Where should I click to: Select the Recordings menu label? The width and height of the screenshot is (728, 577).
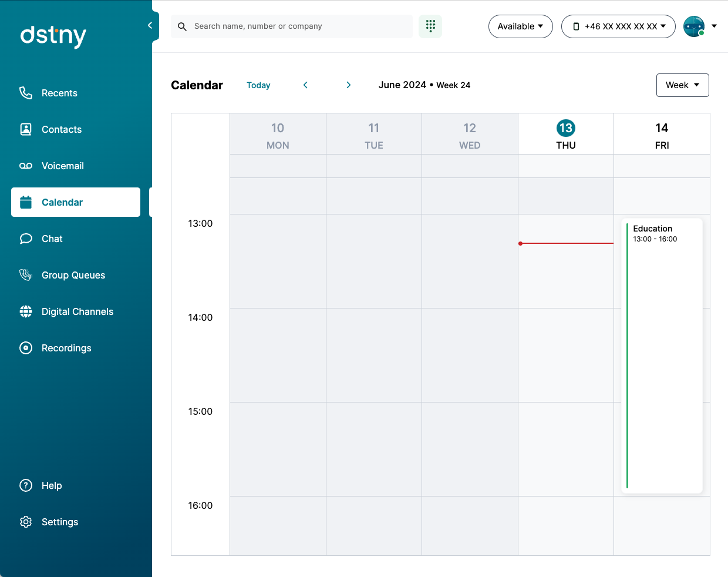(x=66, y=348)
